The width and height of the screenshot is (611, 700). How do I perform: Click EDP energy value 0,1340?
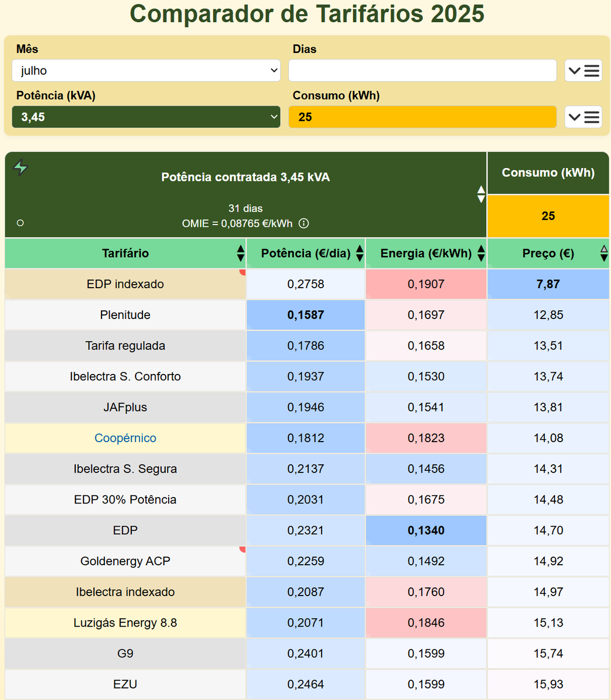tap(426, 531)
